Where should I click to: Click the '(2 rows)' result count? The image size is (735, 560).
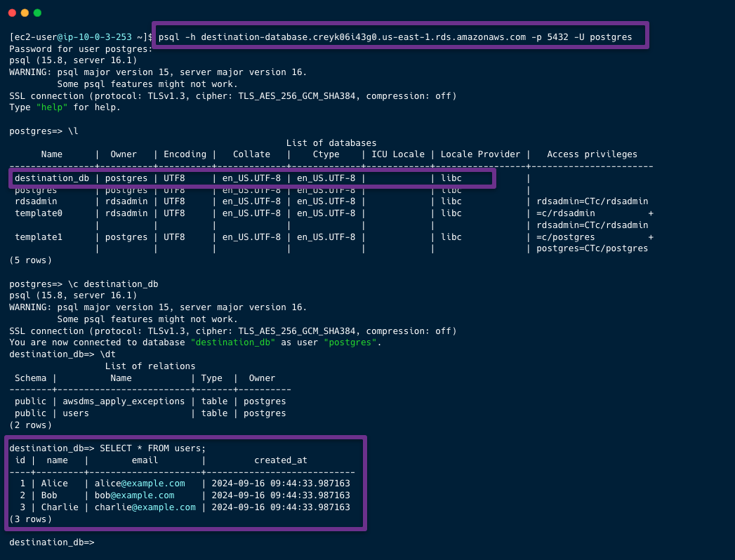(x=30, y=425)
